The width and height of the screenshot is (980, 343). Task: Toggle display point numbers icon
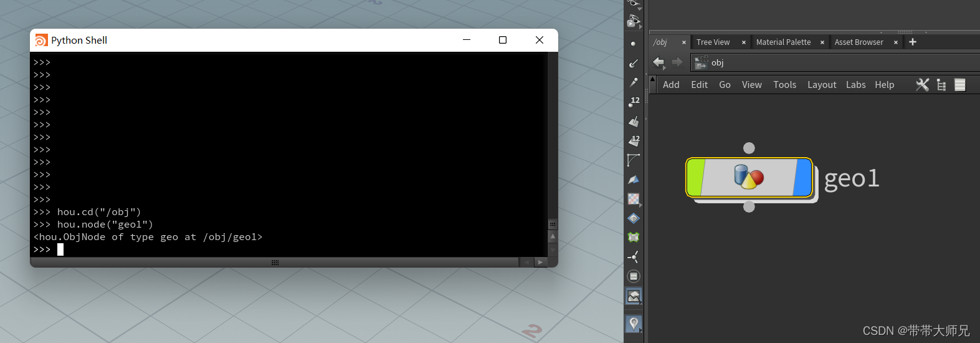coord(634,102)
